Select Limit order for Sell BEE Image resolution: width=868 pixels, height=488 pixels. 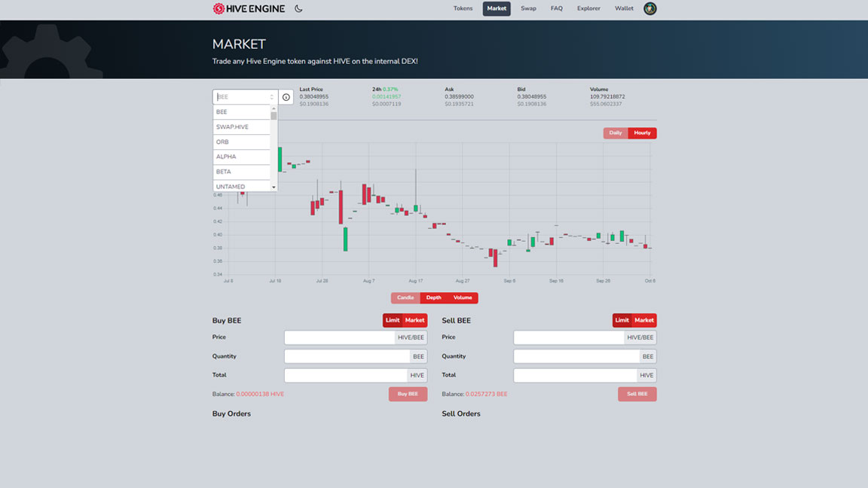622,320
